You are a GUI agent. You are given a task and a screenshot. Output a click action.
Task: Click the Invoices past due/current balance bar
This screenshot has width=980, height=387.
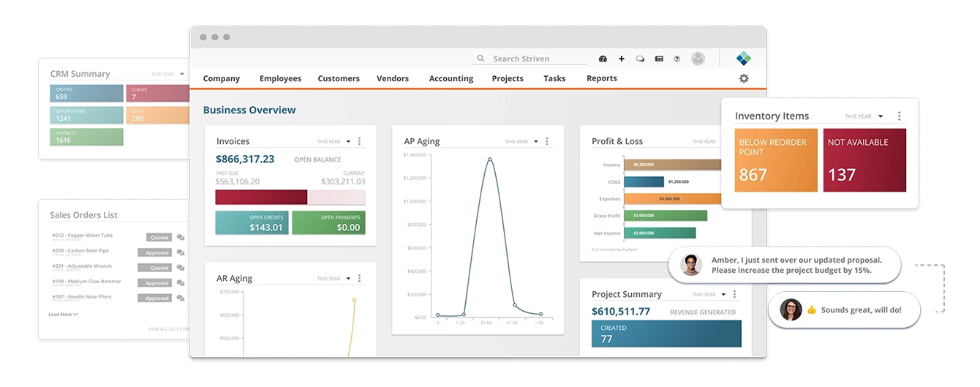pyautogui.click(x=290, y=198)
